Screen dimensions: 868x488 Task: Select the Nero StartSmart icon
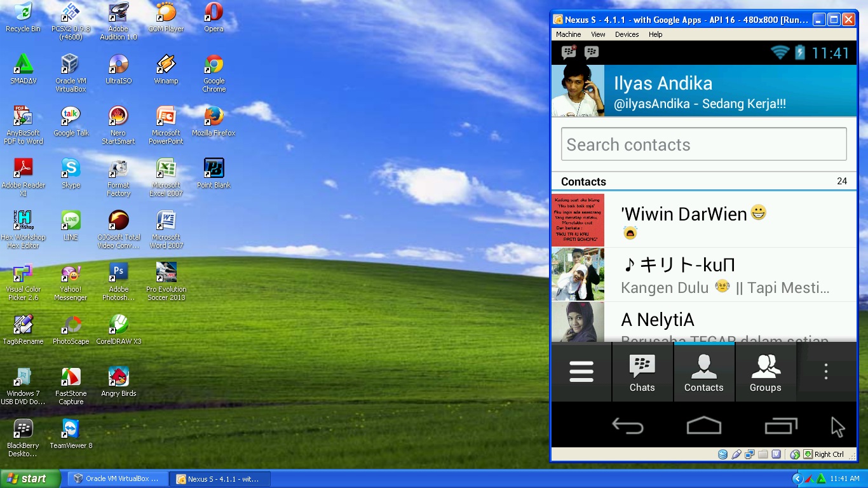(118, 125)
